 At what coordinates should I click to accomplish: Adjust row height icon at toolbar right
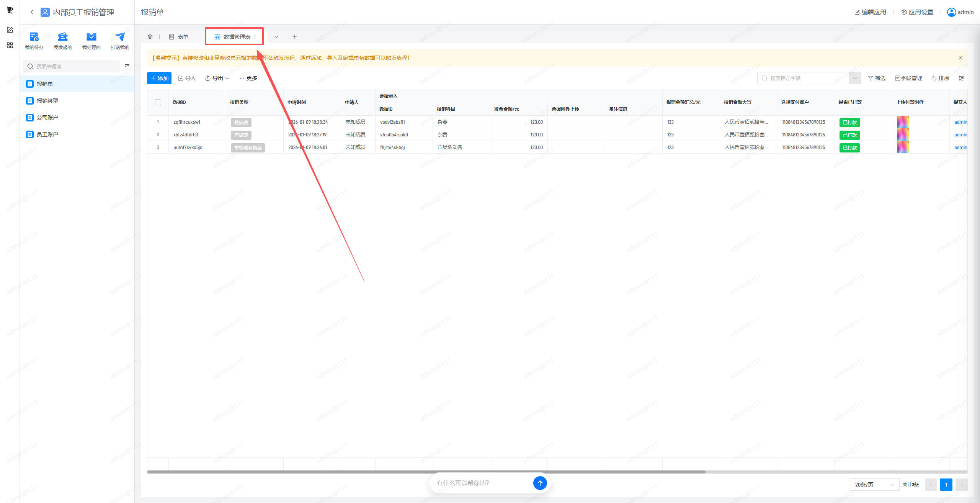click(x=961, y=78)
